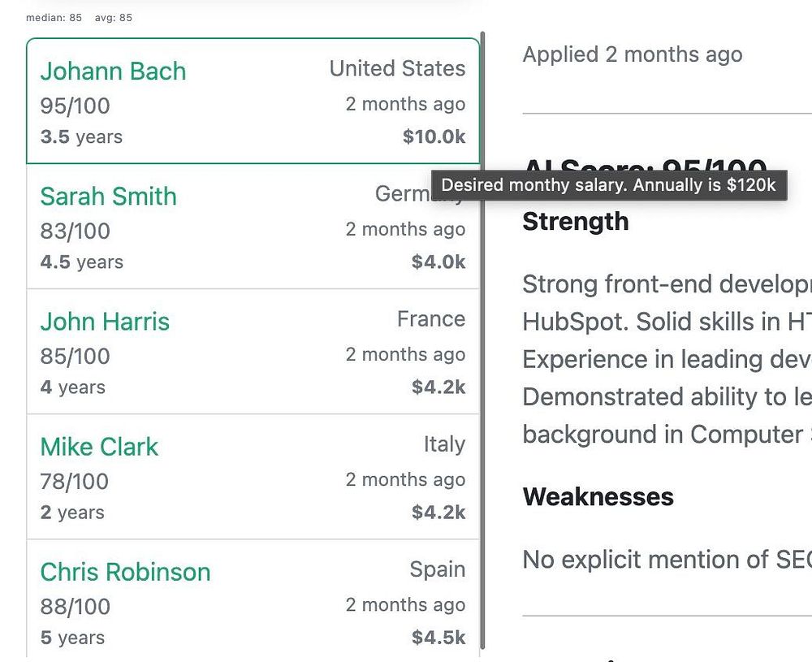Open Chris Robinson's name link

tap(125, 572)
